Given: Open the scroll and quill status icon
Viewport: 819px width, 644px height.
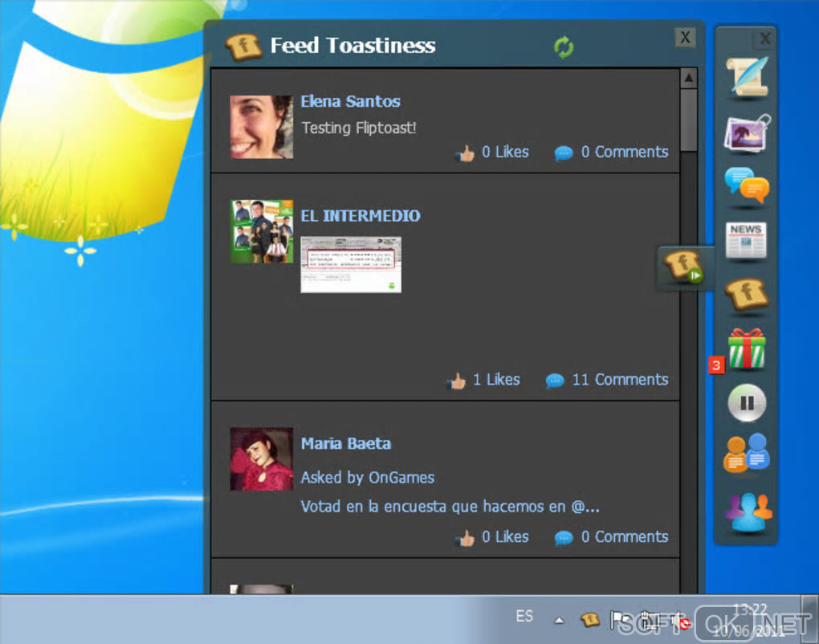Looking at the screenshot, I should point(748,77).
